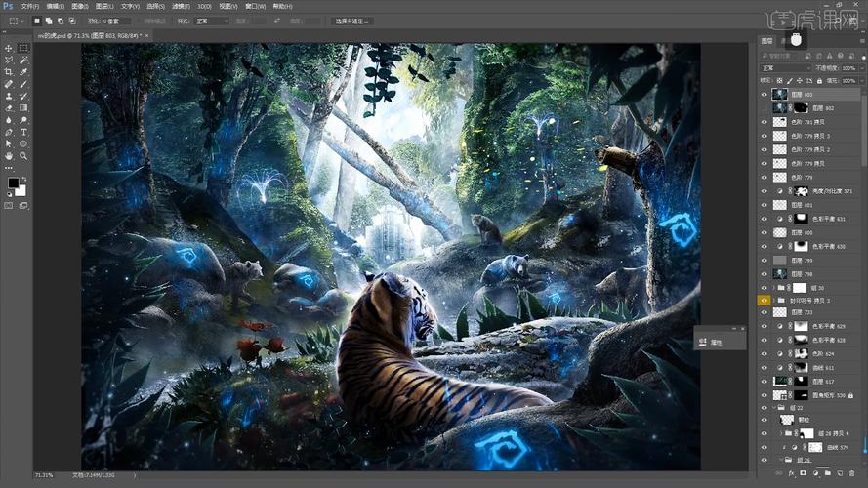Select the 图层 802 layer thumbnail

[x=779, y=107]
